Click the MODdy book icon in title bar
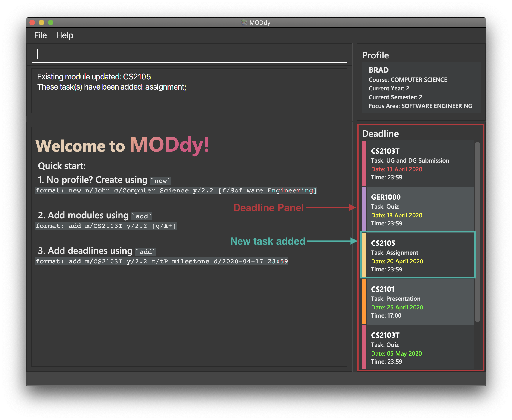512x420 pixels. point(244,23)
